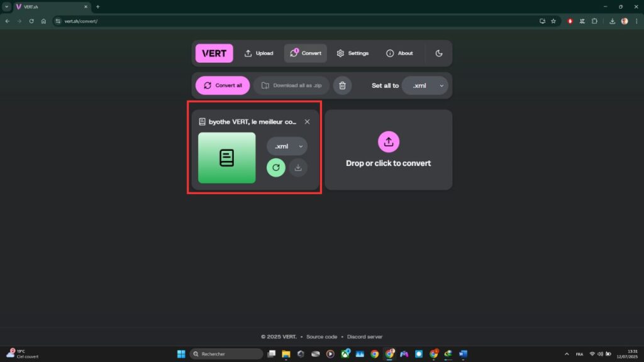644x362 pixels.
Task: Expand the file card's .xml format dropdown
Action: coord(287,146)
